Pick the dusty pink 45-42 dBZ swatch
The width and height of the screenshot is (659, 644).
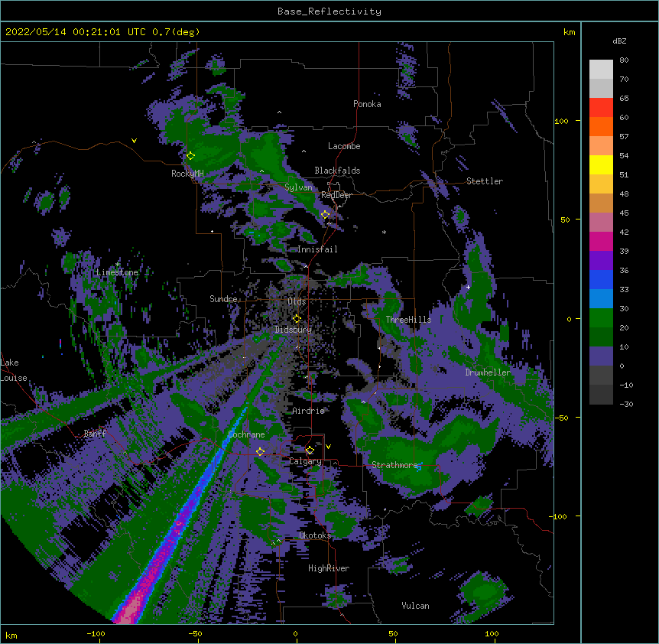(x=601, y=223)
